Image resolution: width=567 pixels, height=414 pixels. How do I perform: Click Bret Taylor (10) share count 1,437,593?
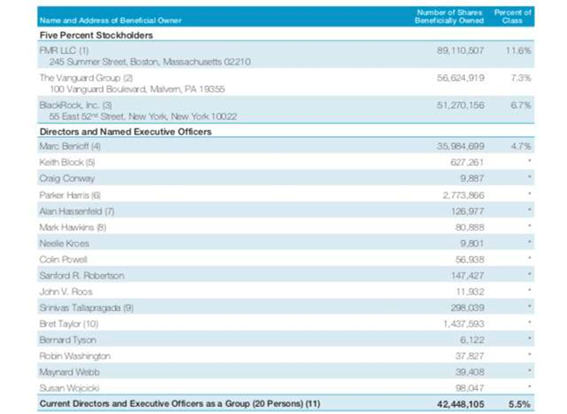pyautogui.click(x=464, y=324)
